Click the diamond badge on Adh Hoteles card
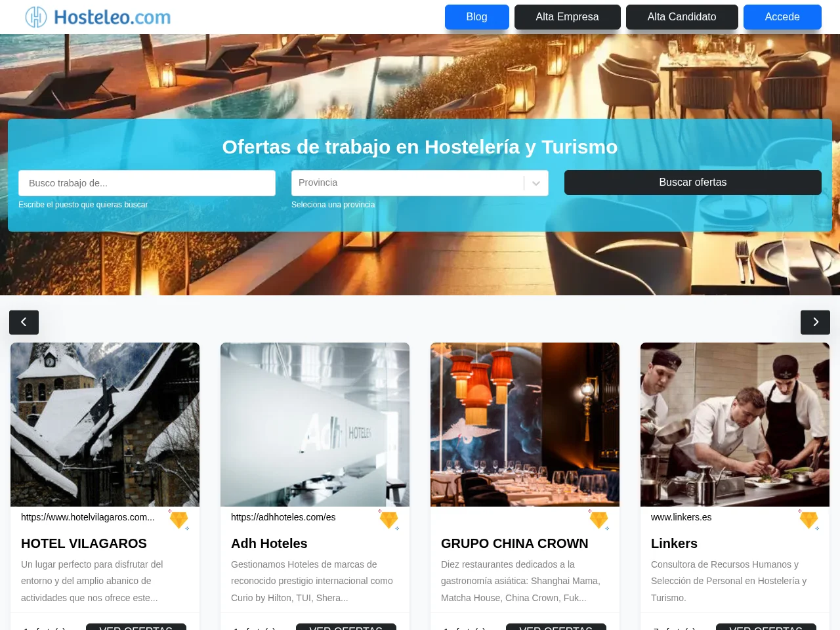840x630 pixels. [x=388, y=520]
